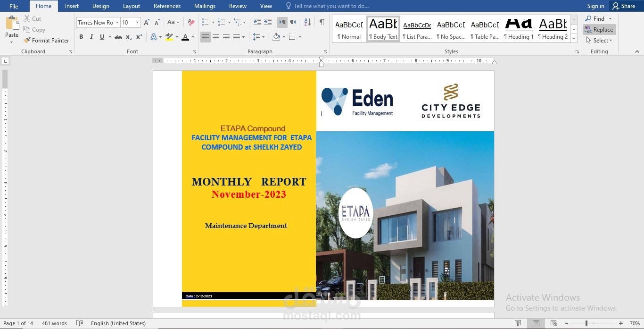
Task: Switch to the References tab
Action: click(x=167, y=6)
